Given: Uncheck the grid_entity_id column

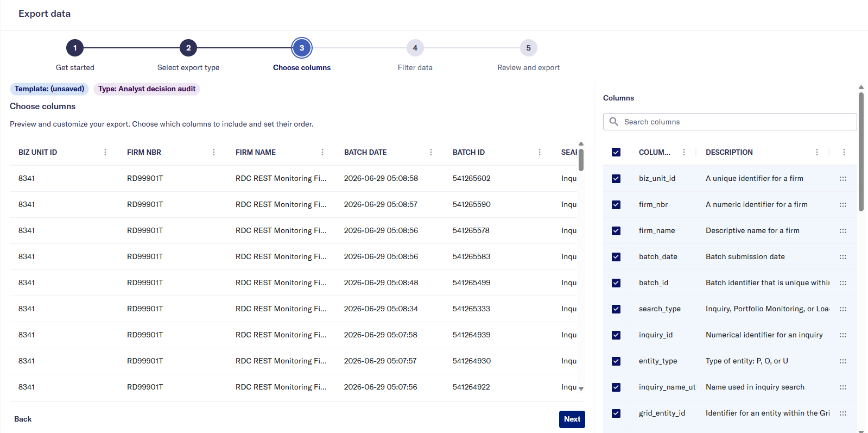Looking at the screenshot, I should 616,413.
